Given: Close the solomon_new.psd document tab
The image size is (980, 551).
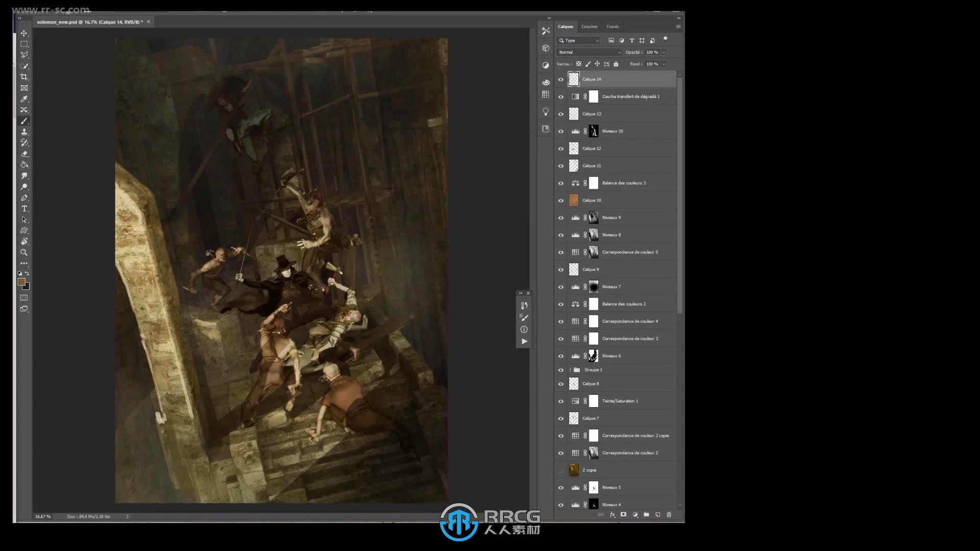Looking at the screenshot, I should pyautogui.click(x=149, y=22).
